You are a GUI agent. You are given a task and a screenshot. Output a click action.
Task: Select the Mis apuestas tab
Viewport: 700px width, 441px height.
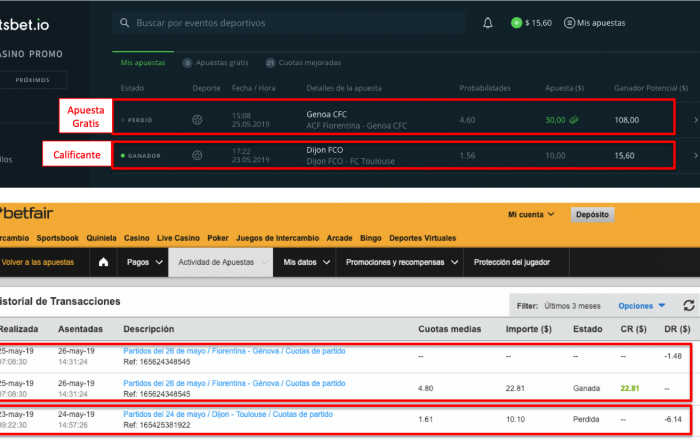pyautogui.click(x=143, y=62)
